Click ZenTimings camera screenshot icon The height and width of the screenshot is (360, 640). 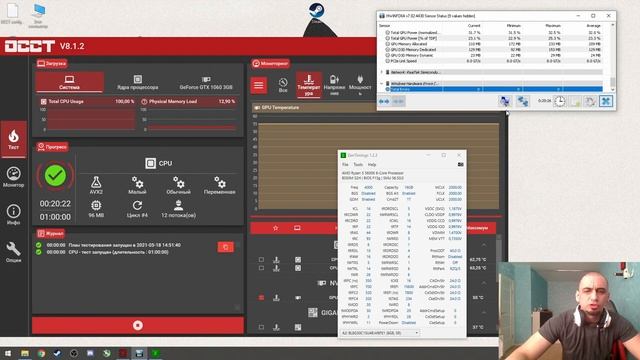pyautogui.click(x=460, y=164)
